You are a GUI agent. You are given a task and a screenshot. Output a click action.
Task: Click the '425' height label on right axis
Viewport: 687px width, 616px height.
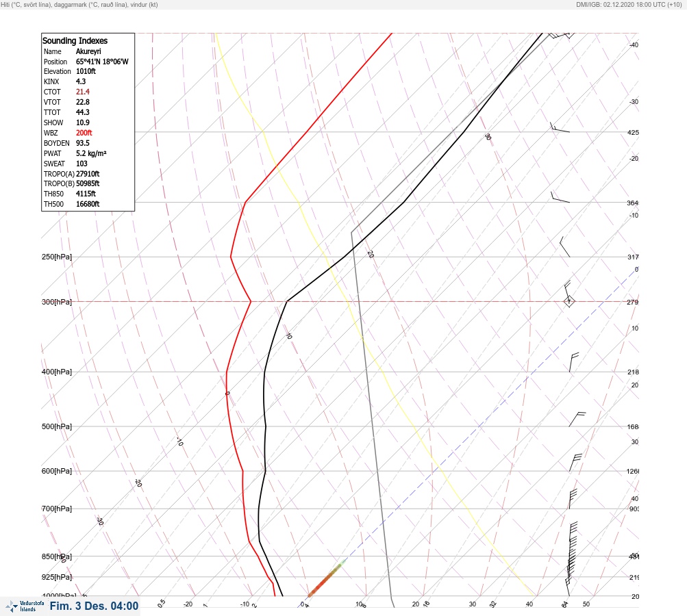click(633, 132)
